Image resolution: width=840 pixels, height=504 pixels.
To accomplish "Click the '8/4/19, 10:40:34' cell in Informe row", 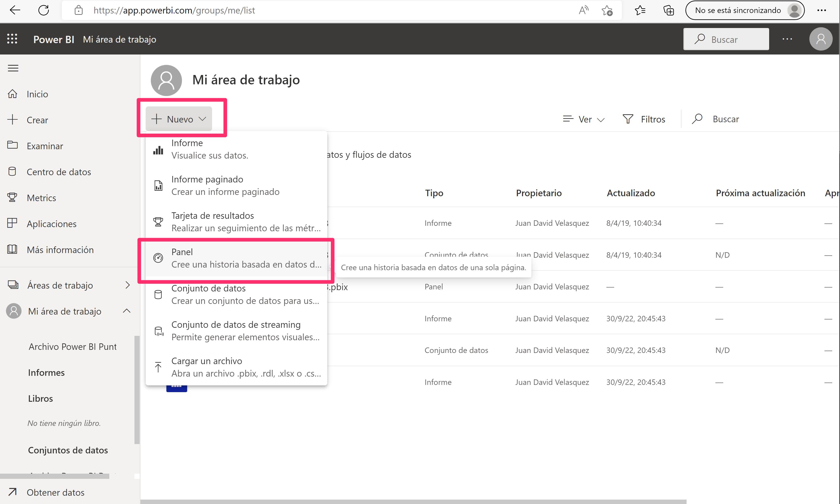I will click(634, 223).
